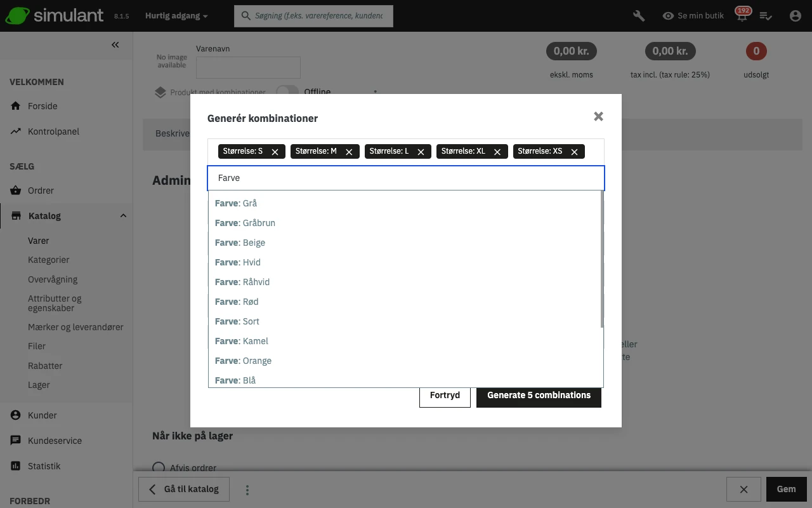Open the wrench debug tools icon

point(639,16)
